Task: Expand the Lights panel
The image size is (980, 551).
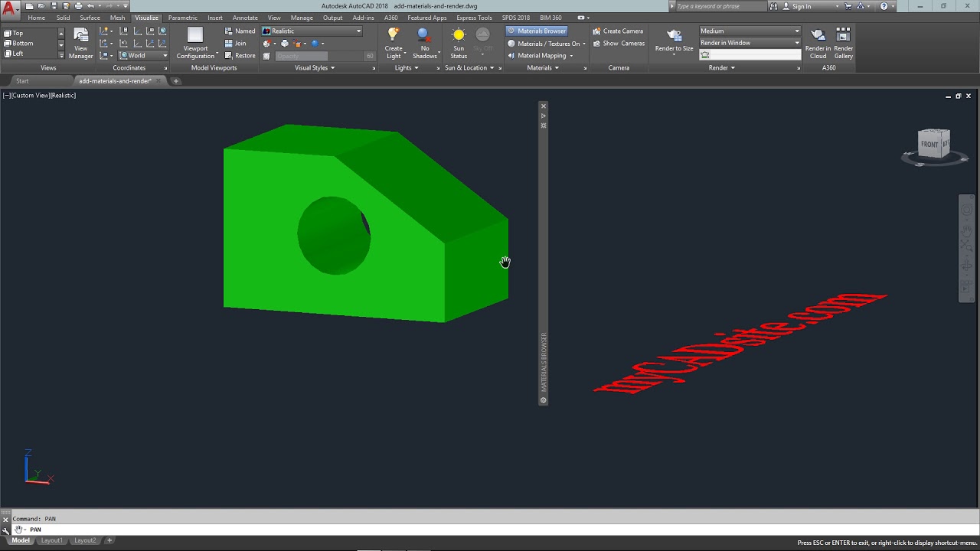Action: (x=406, y=67)
